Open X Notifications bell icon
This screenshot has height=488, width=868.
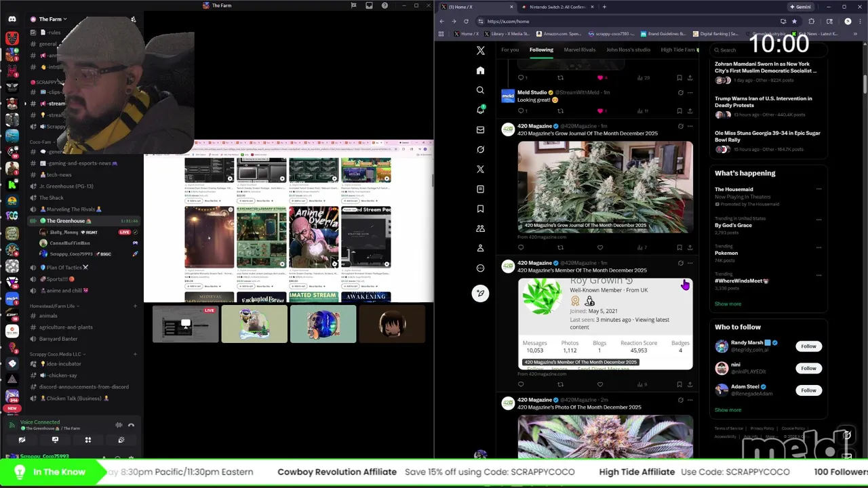tap(480, 110)
